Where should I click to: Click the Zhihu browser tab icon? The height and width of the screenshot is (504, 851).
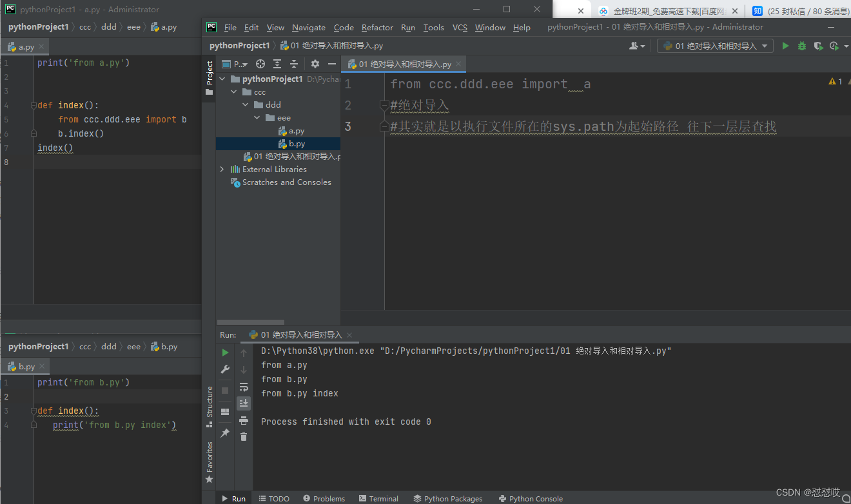click(758, 11)
